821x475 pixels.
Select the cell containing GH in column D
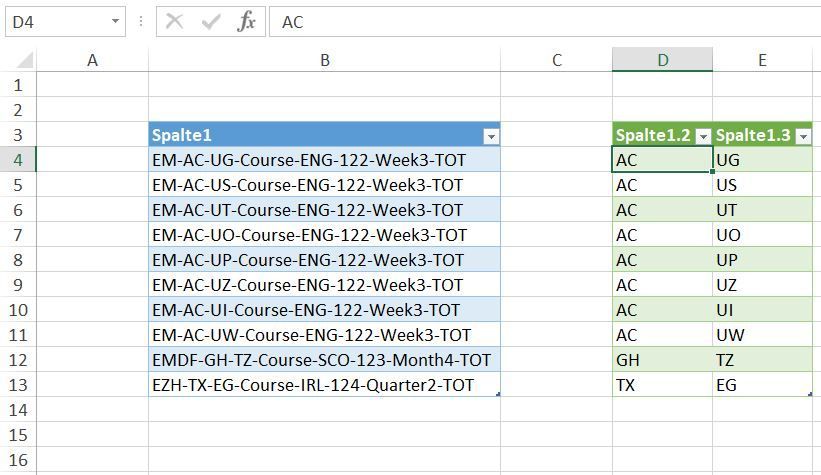tap(662, 360)
